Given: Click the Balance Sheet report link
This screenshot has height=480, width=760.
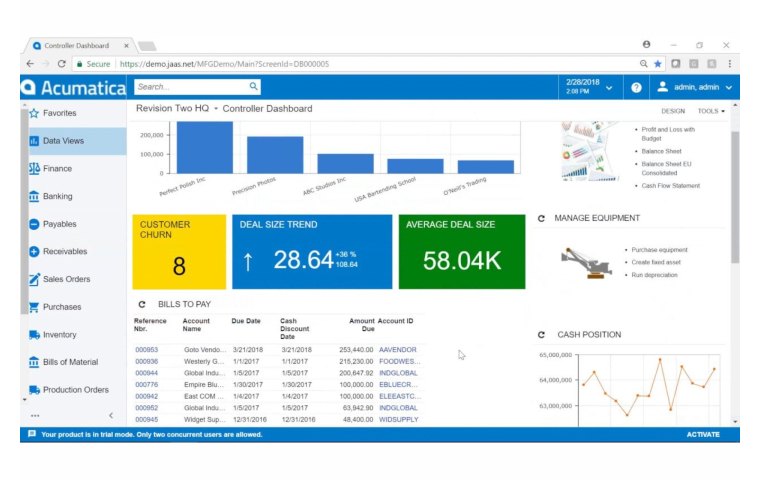Looking at the screenshot, I should click(x=661, y=151).
